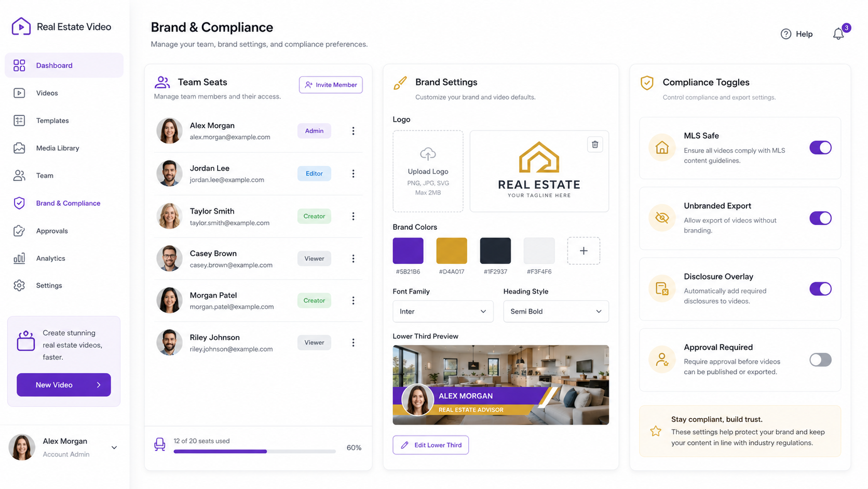Click the Upload Logo dropzone
The height and width of the screenshot is (489, 868).
(428, 171)
